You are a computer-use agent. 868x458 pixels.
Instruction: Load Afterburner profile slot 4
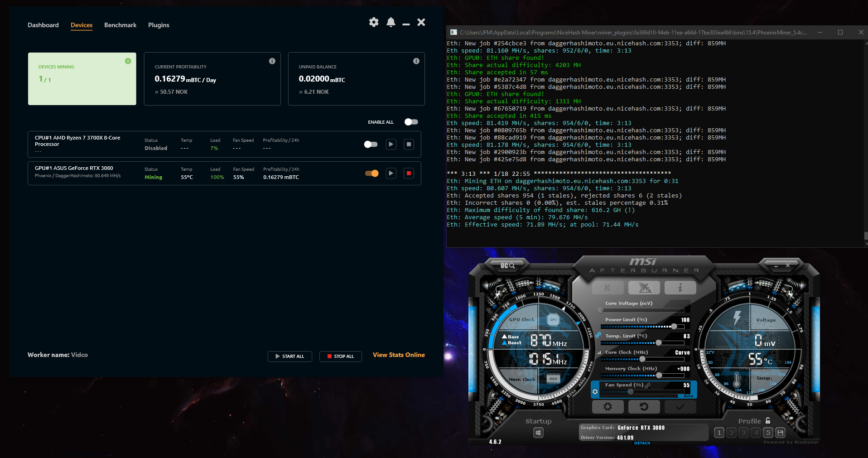pos(756,433)
